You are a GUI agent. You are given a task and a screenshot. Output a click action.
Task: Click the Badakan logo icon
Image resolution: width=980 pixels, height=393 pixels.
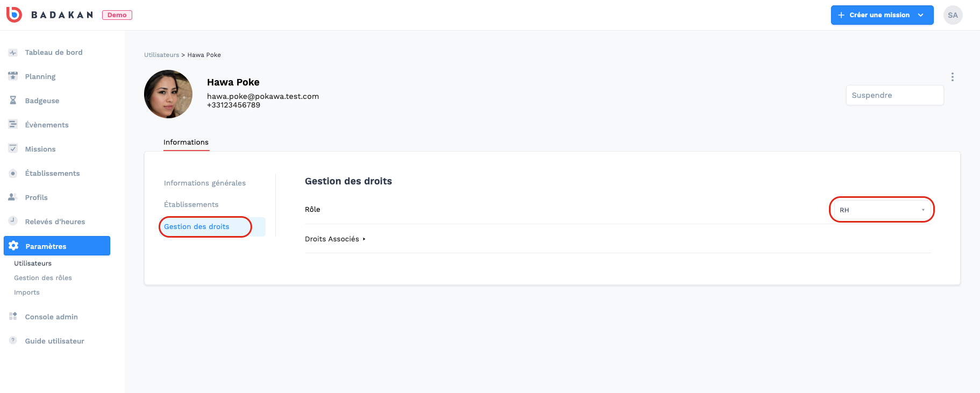(14, 15)
